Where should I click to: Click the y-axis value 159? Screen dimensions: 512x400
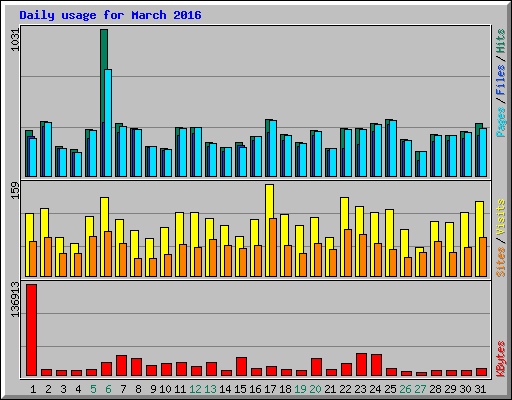tap(15, 190)
